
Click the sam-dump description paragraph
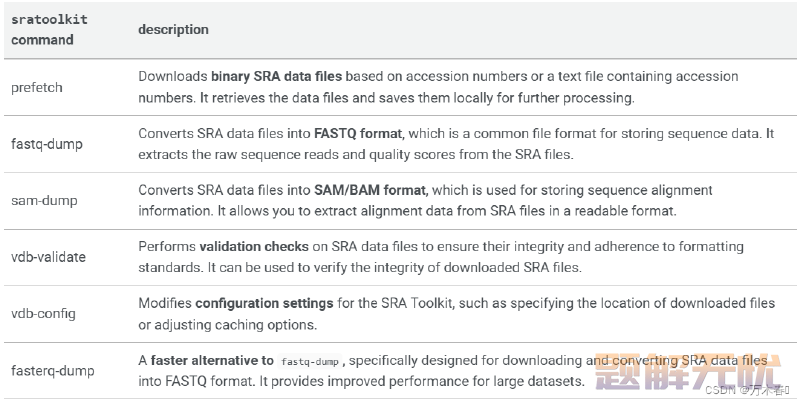point(426,200)
